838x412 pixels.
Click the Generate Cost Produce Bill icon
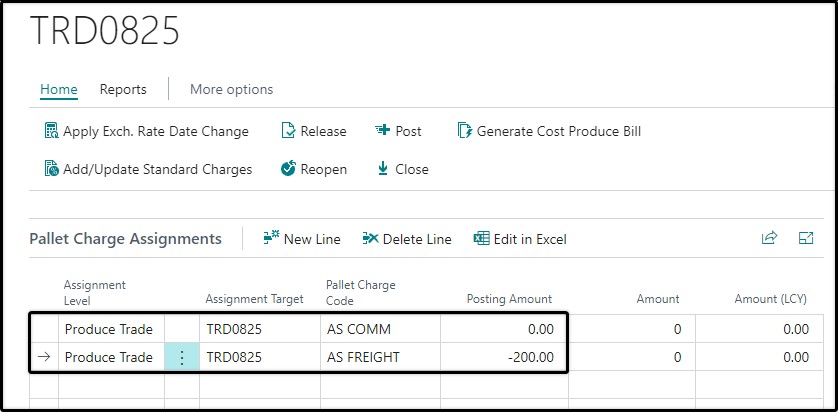click(465, 131)
